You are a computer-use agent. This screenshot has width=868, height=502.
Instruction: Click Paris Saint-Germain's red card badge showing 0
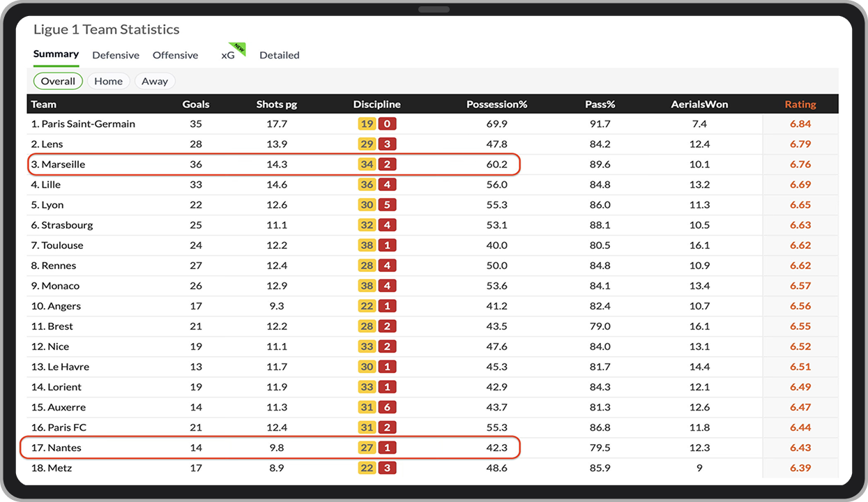coord(387,124)
